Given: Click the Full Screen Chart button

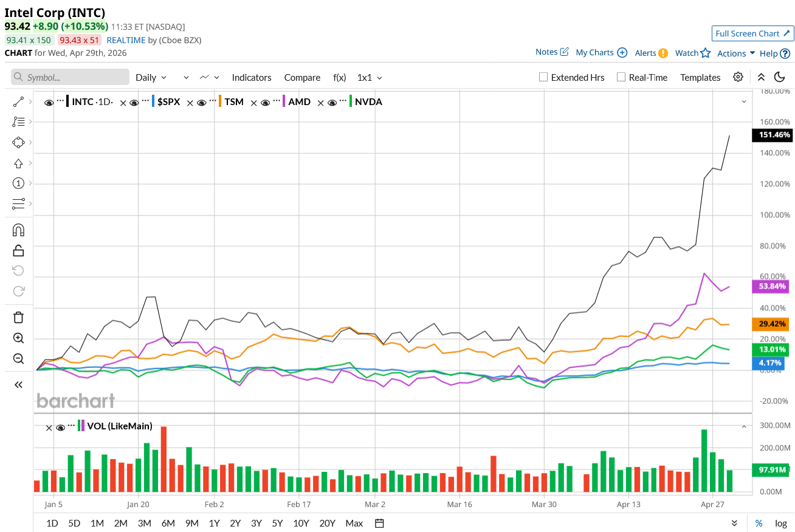Looking at the screenshot, I should [752, 33].
